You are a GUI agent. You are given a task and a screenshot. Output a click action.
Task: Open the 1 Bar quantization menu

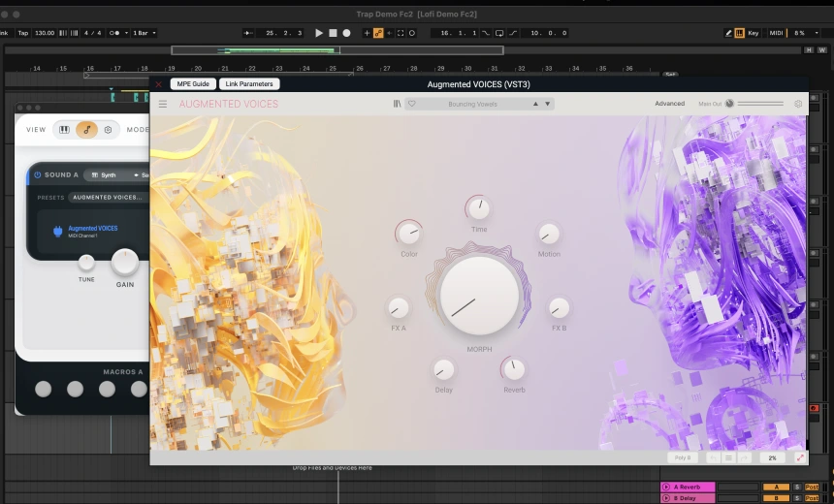[x=144, y=33]
